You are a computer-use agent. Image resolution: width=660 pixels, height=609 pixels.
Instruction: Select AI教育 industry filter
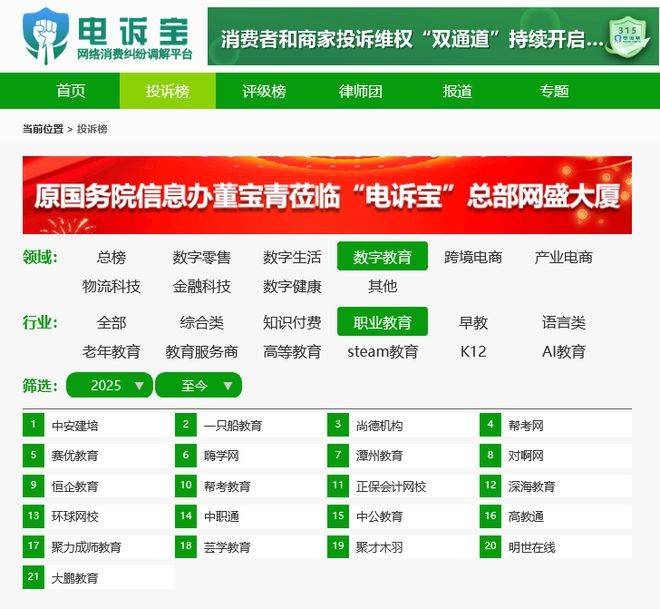click(x=564, y=351)
